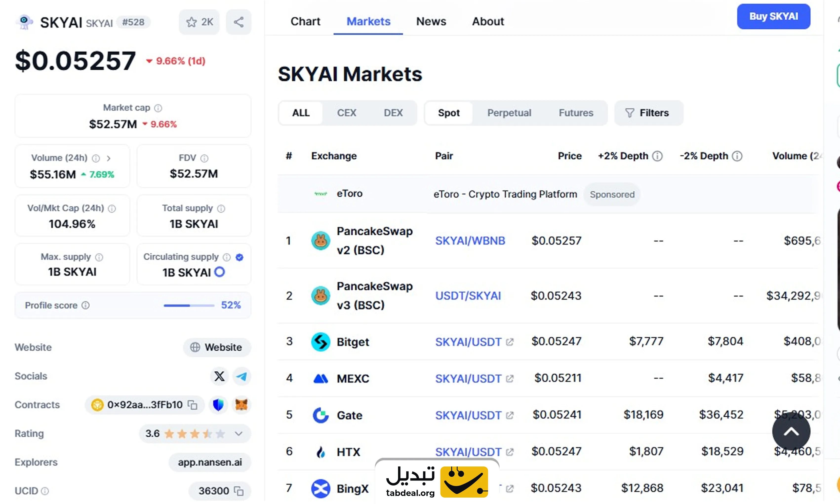
Task: Click Volume (24h) info icon
Action: click(x=96, y=158)
